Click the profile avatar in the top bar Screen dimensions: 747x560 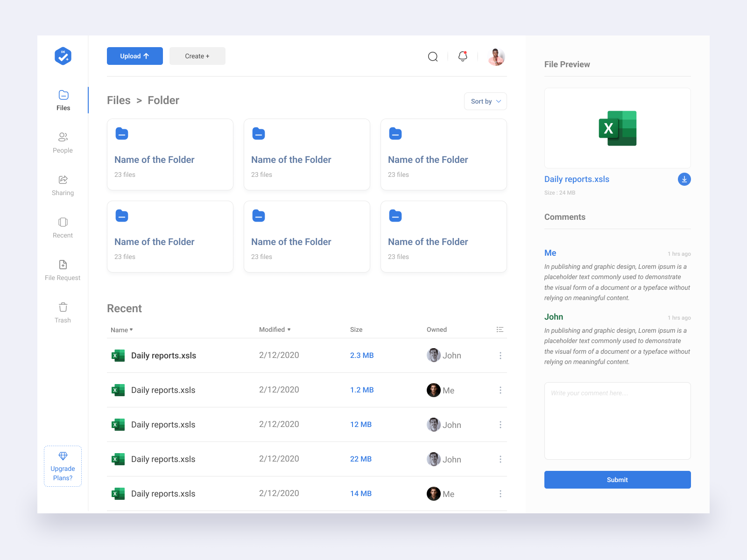pyautogui.click(x=496, y=56)
